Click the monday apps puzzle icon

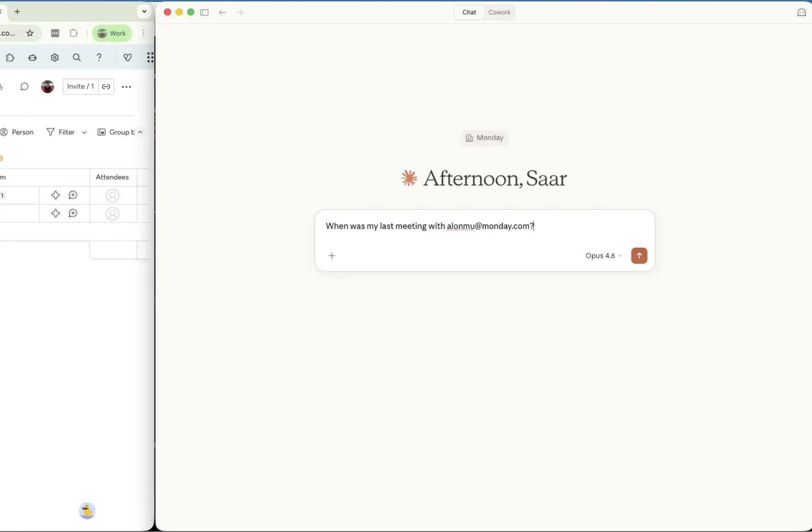click(10, 57)
